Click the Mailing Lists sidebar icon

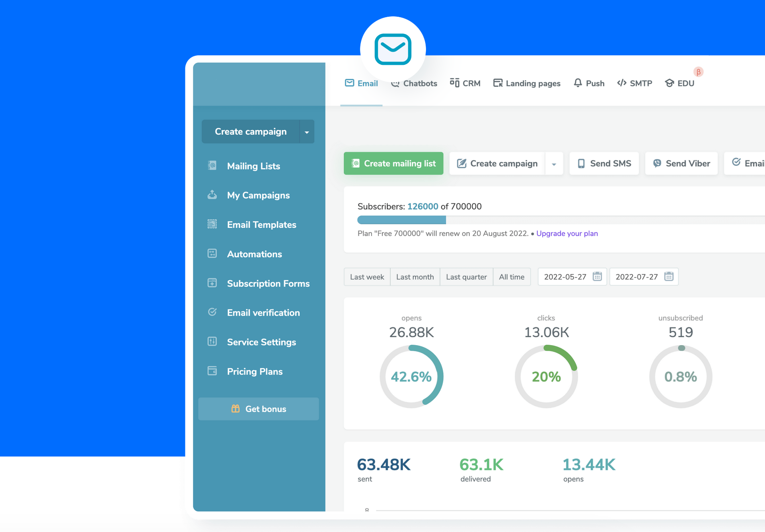click(x=212, y=165)
